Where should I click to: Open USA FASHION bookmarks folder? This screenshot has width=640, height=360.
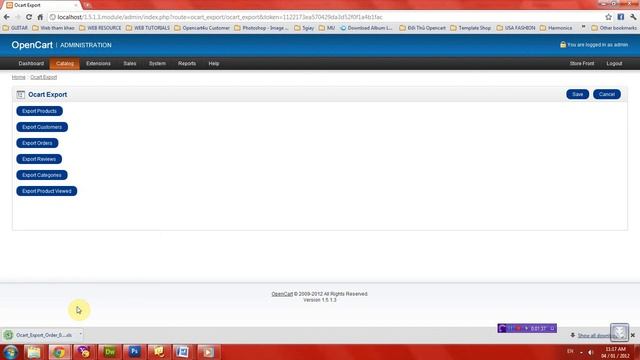click(516, 28)
